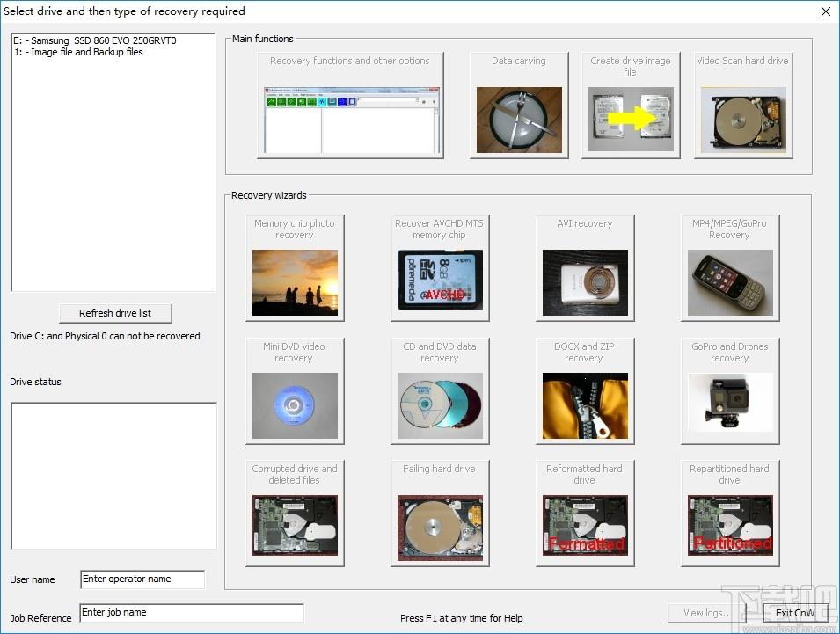
Task: Start Corrupted drive and deleted files wizard
Action: point(295,514)
